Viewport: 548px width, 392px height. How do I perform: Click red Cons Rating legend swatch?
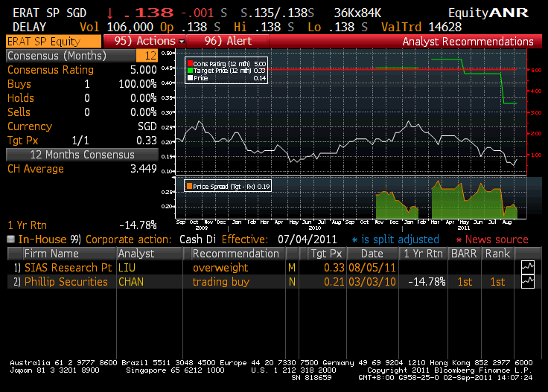coord(190,63)
